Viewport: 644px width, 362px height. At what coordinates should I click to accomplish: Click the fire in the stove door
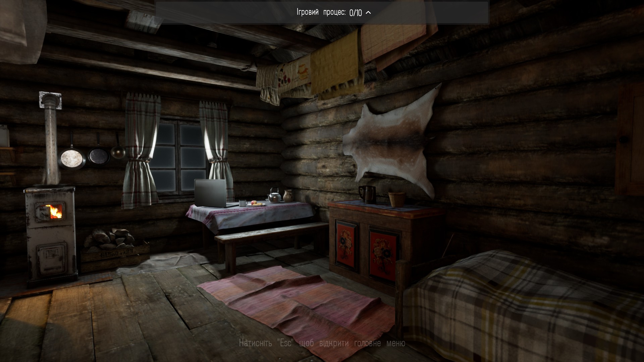coord(56,211)
